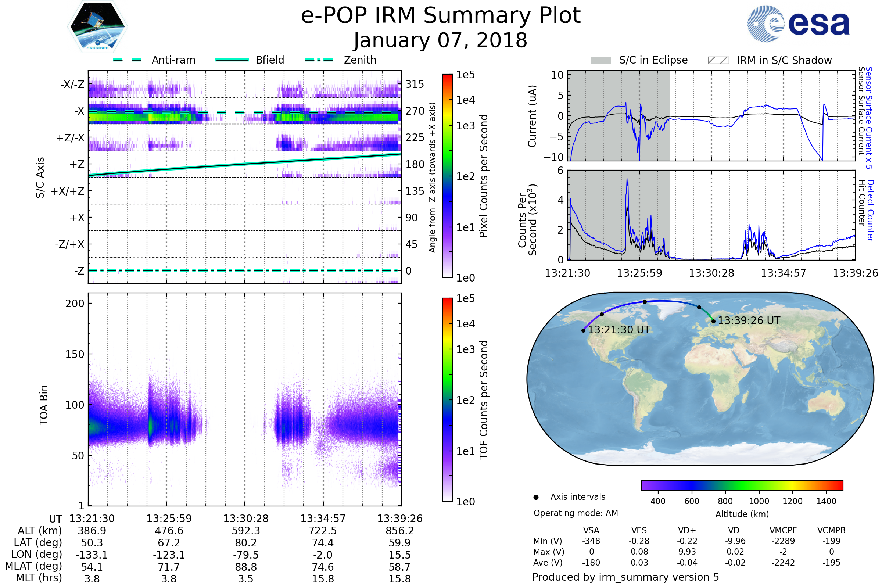Click the 13:21:30 UT orbit start label

pos(619,330)
